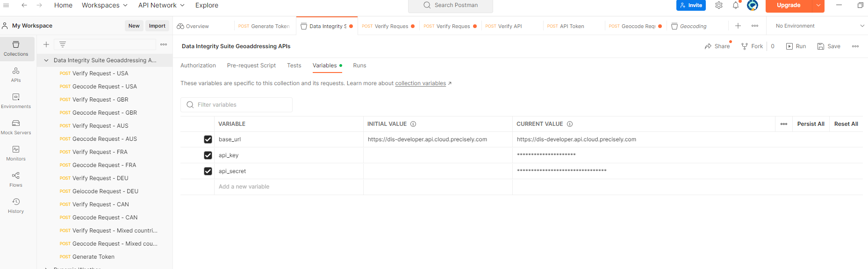The width and height of the screenshot is (868, 269).
Task: Open the Environments sidebar panel
Action: point(16,101)
